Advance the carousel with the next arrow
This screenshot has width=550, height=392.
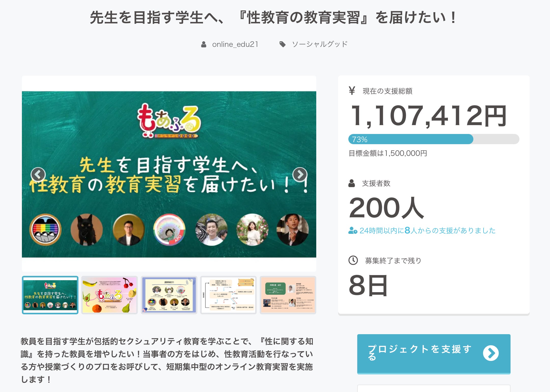coord(300,174)
